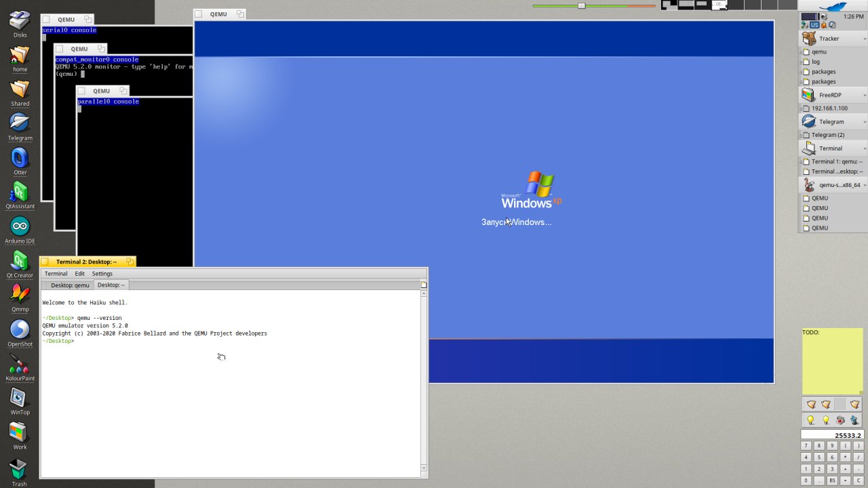The image size is (868, 488).
Task: Open the Terminal menu in Terminal window
Action: (56, 274)
